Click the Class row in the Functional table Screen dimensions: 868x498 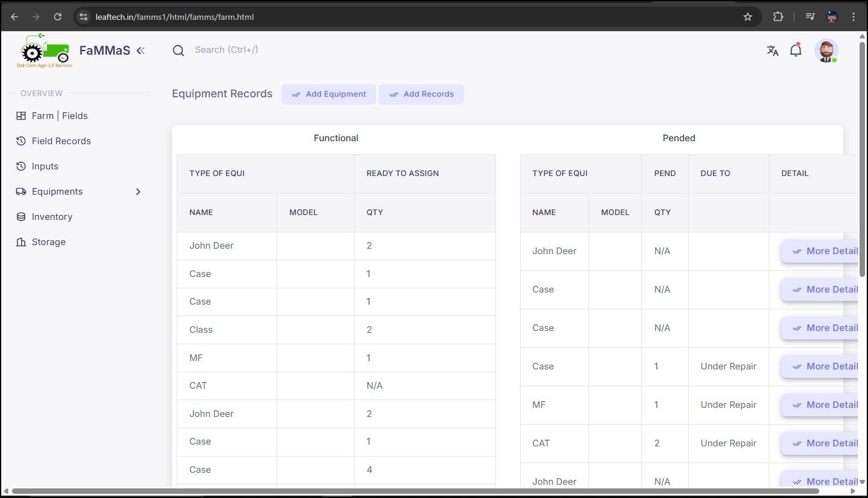coord(336,330)
